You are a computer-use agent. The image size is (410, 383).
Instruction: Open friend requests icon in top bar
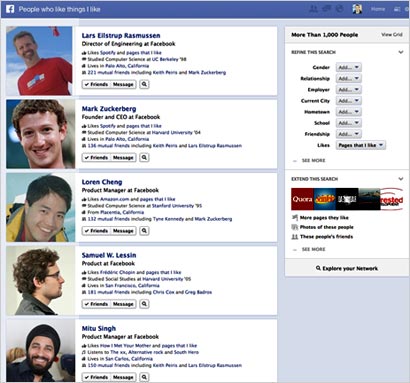point(313,9)
